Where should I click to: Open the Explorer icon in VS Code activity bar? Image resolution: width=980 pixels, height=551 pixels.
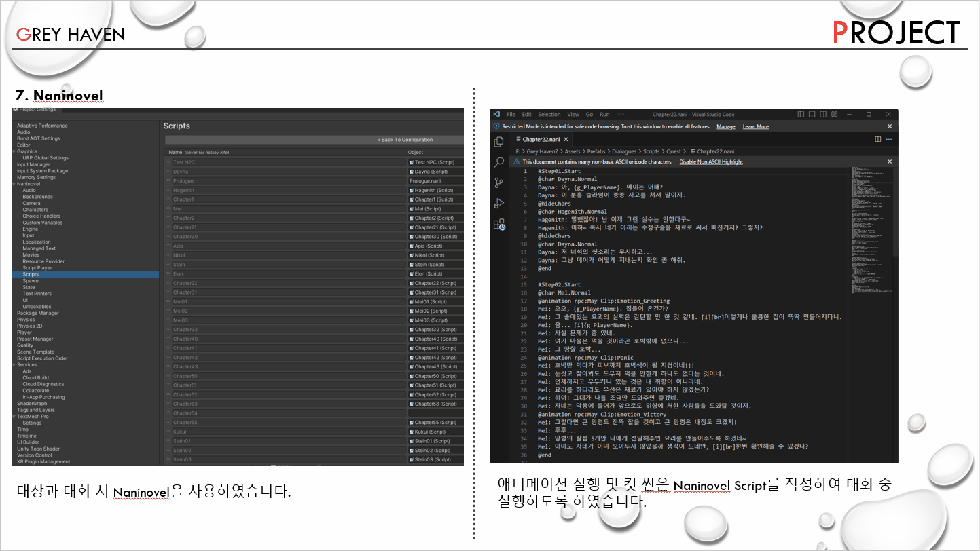tap(499, 141)
